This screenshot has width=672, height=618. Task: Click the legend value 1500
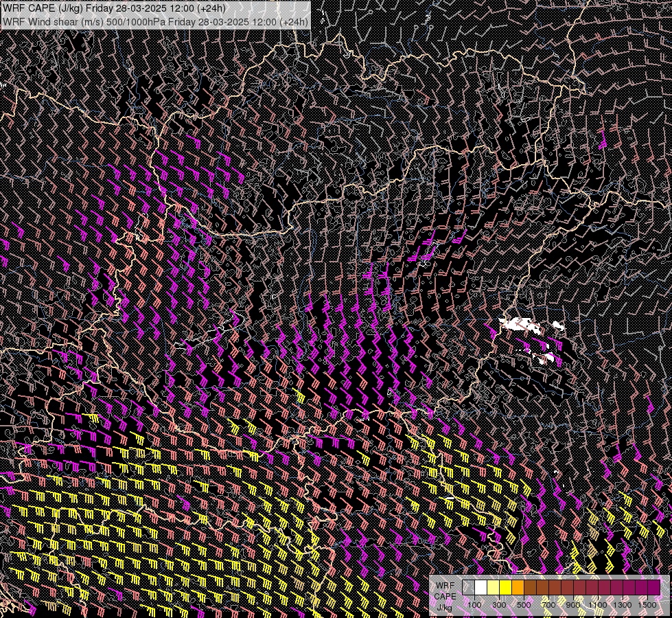[647, 605]
